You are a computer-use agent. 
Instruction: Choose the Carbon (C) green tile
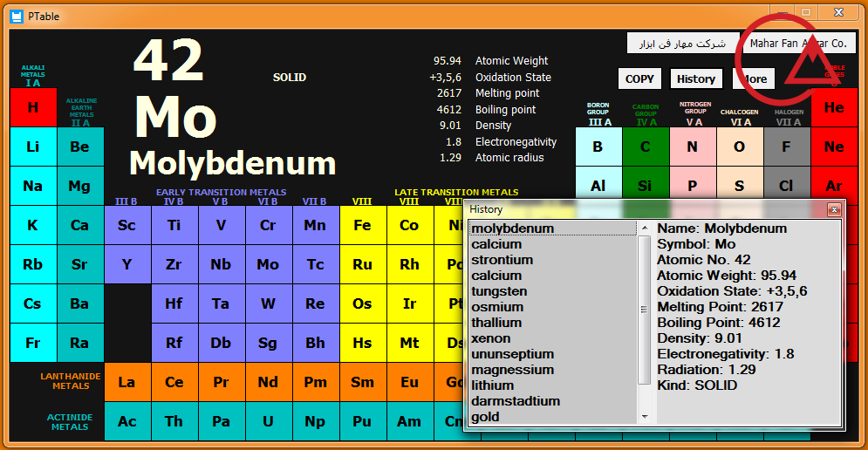click(646, 147)
